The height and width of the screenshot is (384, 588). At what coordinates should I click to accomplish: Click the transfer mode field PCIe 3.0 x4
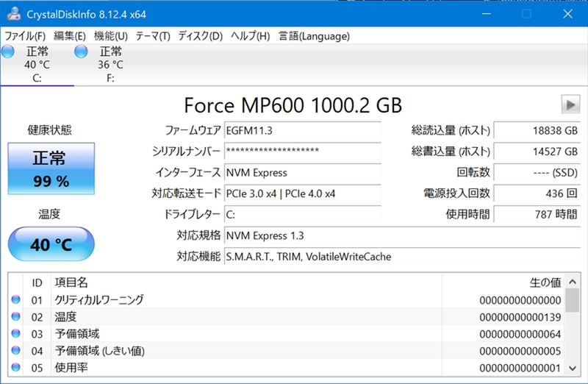(303, 193)
